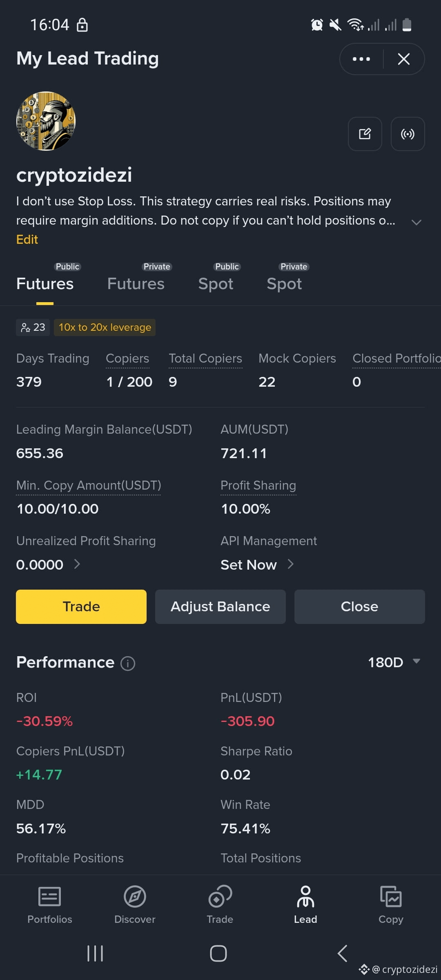Open Unrealized Profit Sharing details arrow
This screenshot has height=980, width=441.
pyautogui.click(x=77, y=564)
